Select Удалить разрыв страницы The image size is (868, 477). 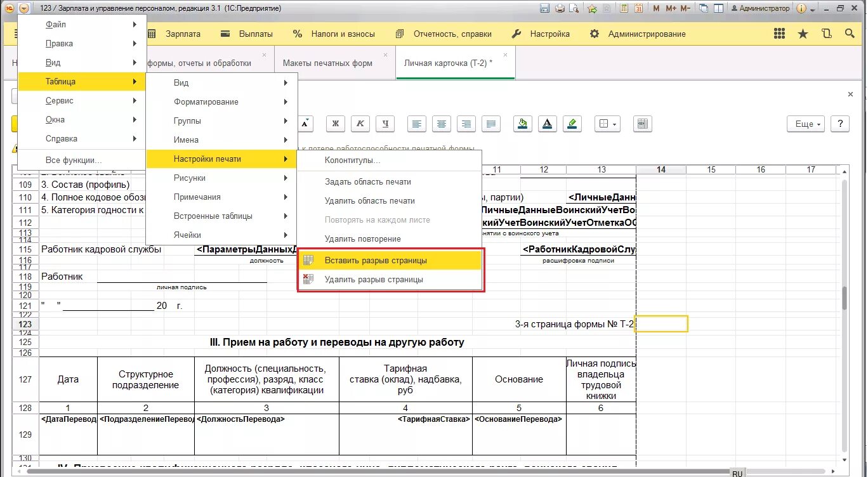390,280
